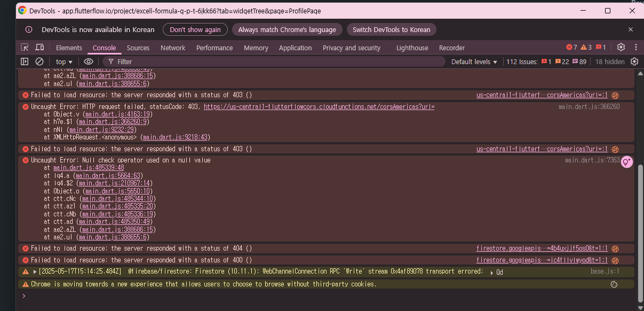The height and width of the screenshot is (311, 644).
Task: Open stack link main.dart.js:9232:29
Action: 102,130
